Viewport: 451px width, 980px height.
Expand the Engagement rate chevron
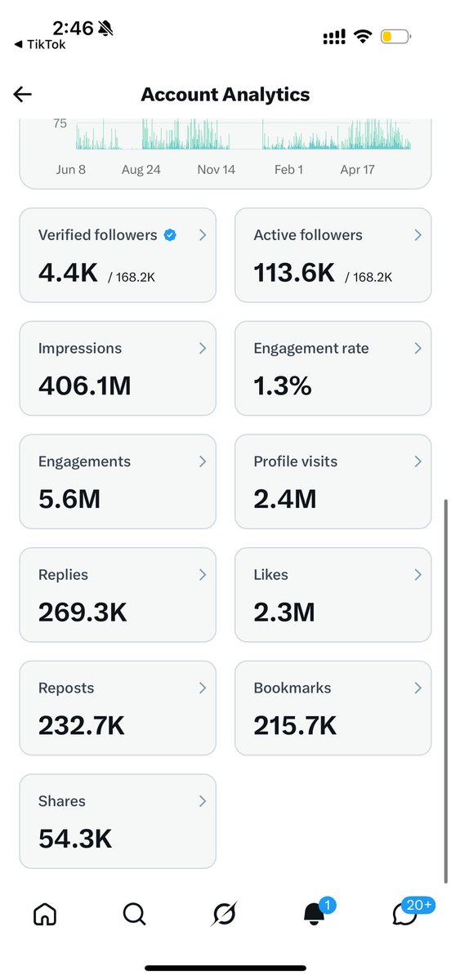(x=418, y=349)
